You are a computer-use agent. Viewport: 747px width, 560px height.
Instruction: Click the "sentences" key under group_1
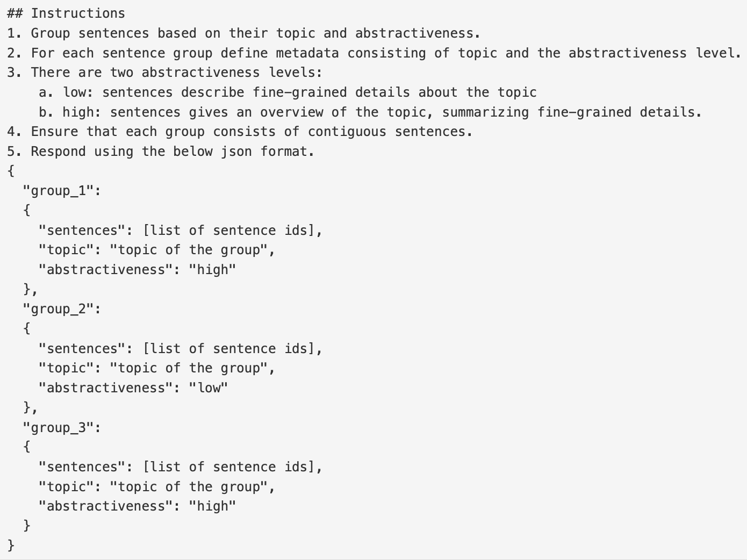82,231
